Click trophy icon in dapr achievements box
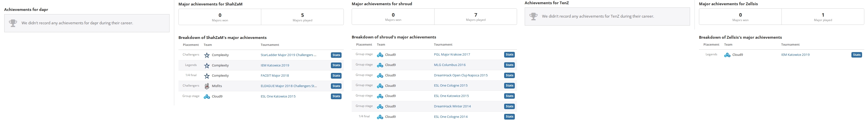The height and width of the screenshot is (126, 868). [x=13, y=23]
